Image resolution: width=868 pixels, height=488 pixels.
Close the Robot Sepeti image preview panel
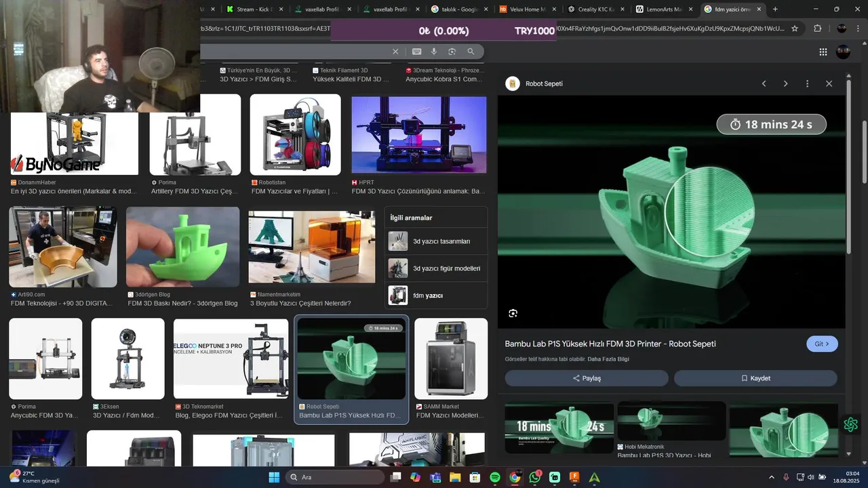829,83
